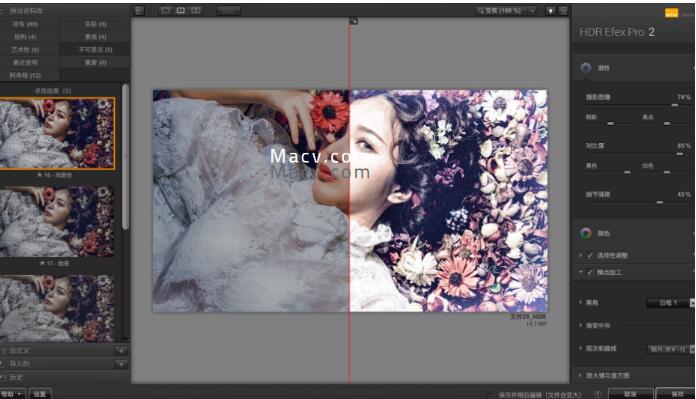
Task: Click the 取消 cancel button
Action: coord(630,394)
